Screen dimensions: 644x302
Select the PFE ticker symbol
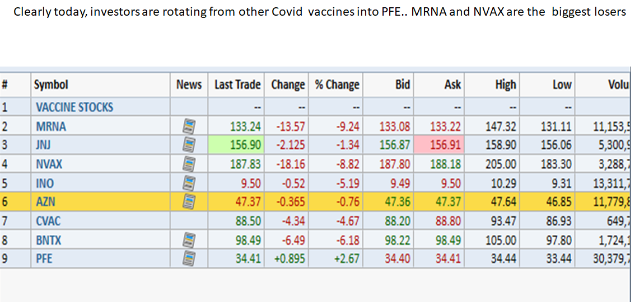(x=44, y=259)
